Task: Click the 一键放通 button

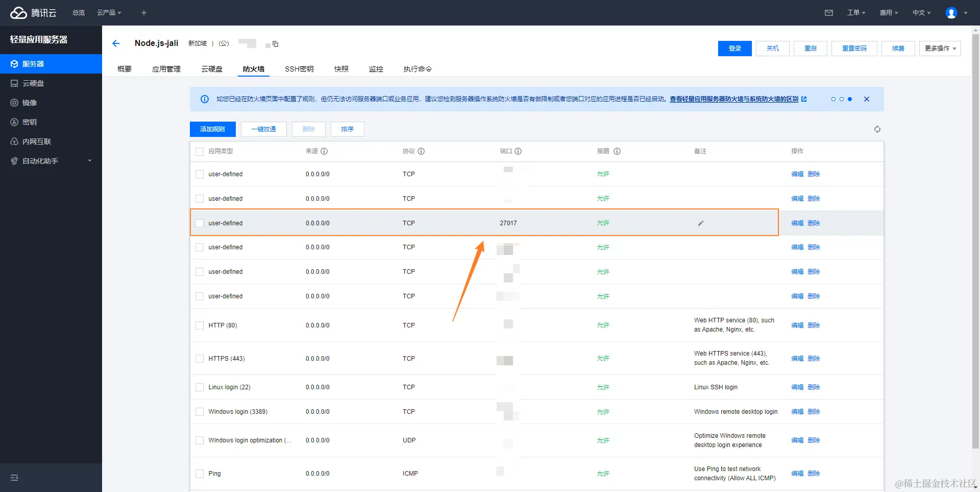Action: click(264, 129)
